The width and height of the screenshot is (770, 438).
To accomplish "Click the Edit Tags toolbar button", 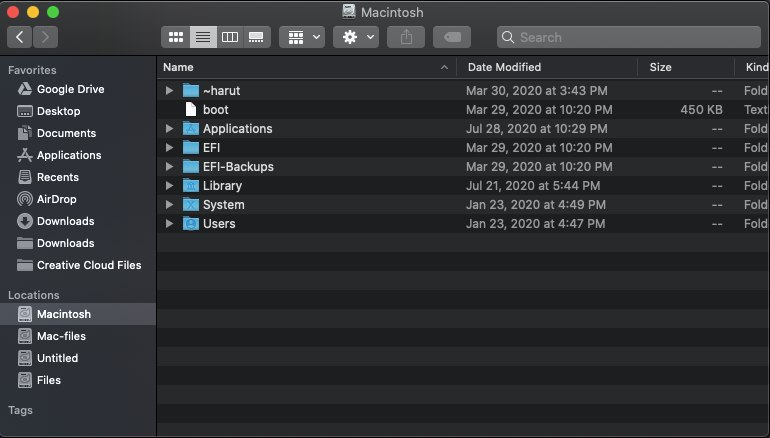I will [451, 37].
